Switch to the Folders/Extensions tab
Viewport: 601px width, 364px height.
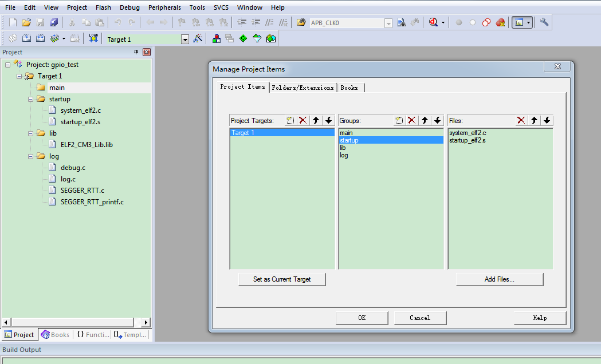303,88
